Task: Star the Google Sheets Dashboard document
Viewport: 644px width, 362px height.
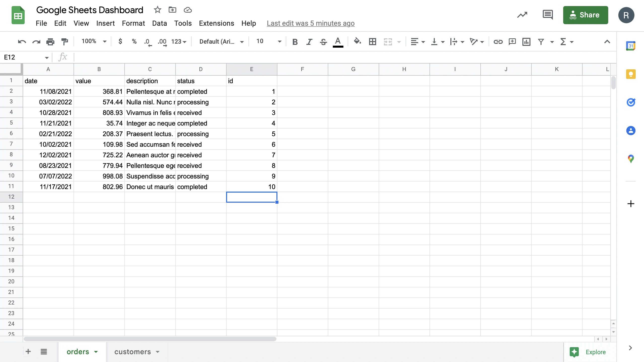Action: pos(157,10)
